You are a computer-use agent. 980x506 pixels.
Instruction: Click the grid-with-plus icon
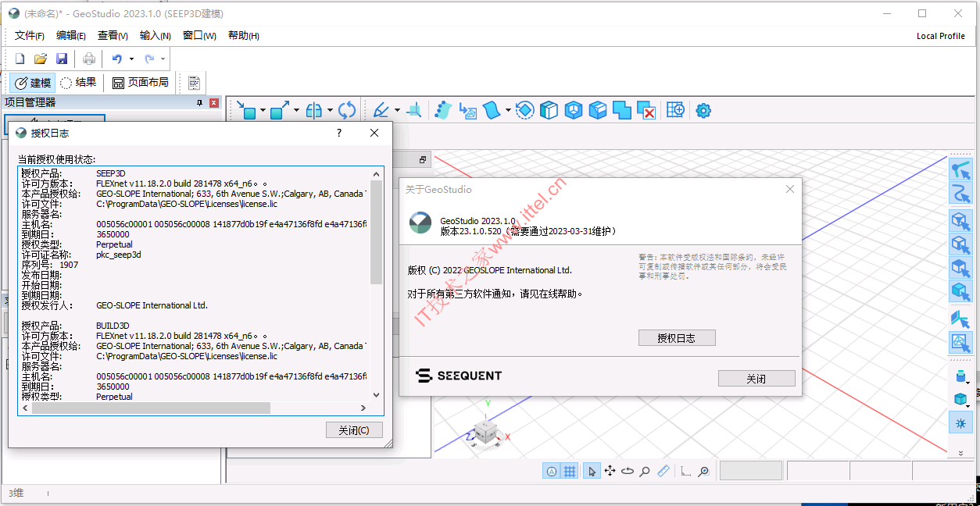click(675, 110)
